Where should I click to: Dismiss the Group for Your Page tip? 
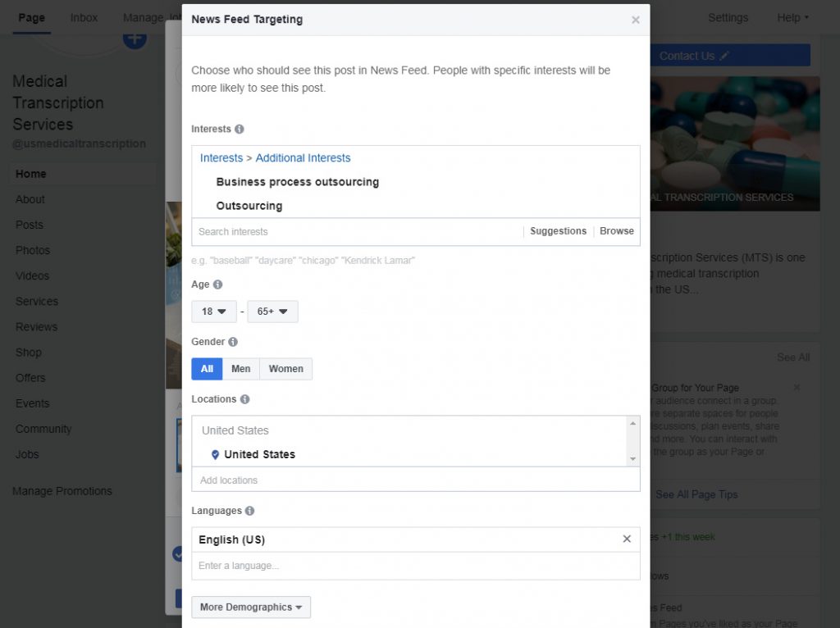797,387
